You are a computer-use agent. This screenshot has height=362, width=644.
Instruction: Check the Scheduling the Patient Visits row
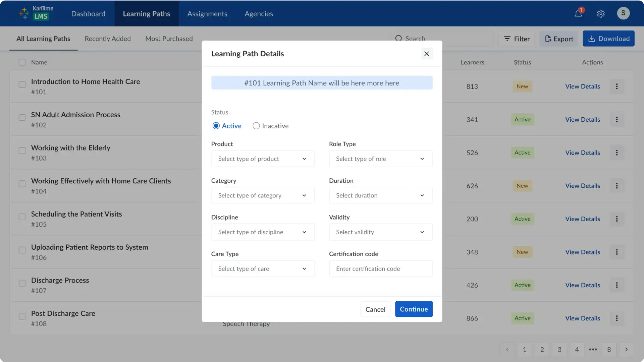click(22, 217)
